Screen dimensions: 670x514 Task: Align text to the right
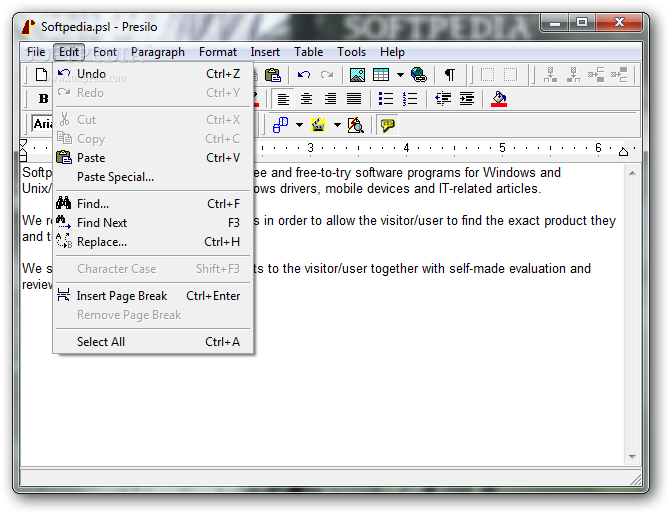click(x=330, y=99)
